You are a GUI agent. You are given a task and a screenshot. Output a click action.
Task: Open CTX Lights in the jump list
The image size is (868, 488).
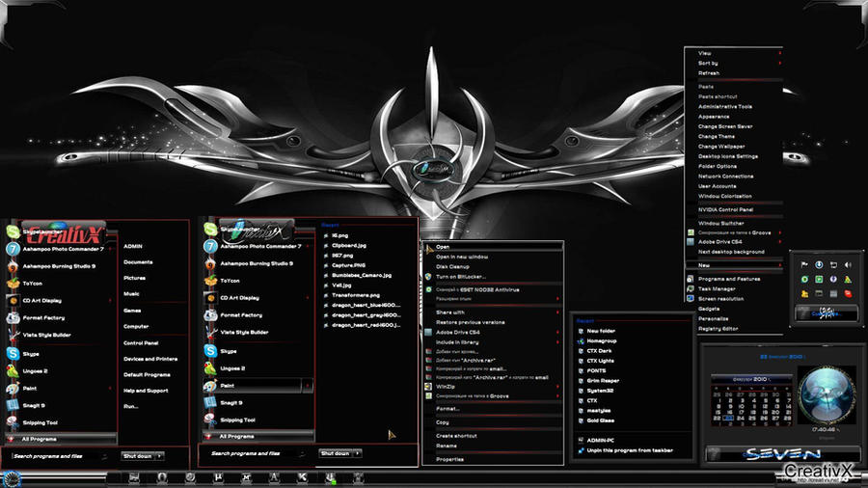pyautogui.click(x=600, y=361)
